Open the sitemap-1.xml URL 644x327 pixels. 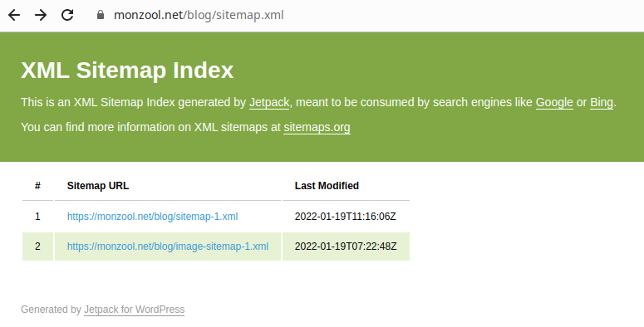click(152, 217)
